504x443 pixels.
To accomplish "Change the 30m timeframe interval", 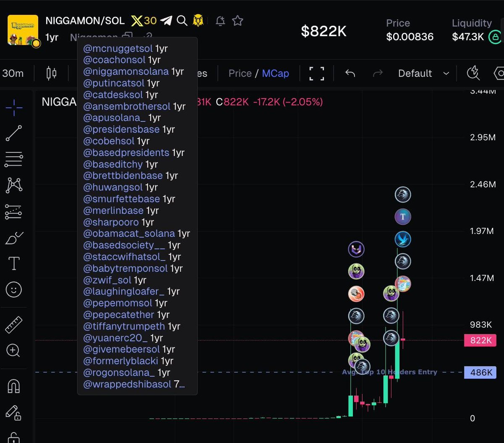I will coord(13,73).
